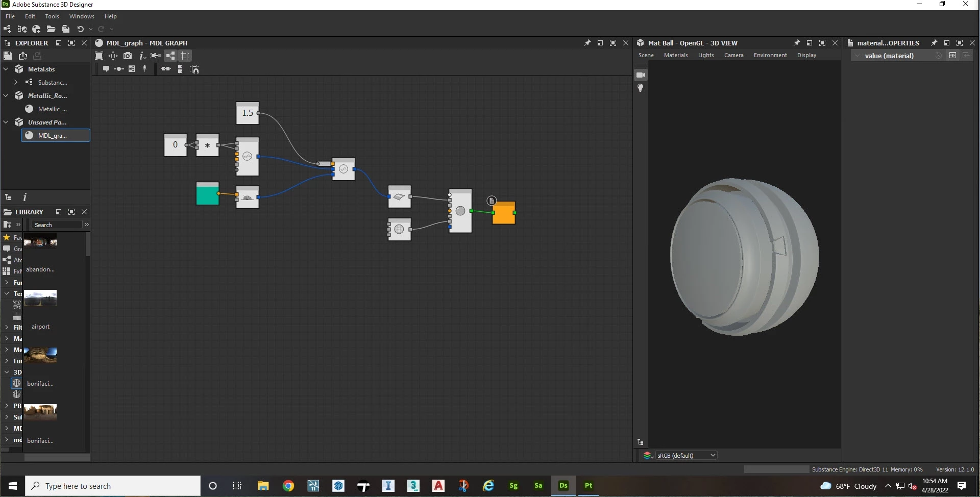980x497 pixels.
Task: Select the selected 3D globe category in Library
Action: click(x=17, y=383)
